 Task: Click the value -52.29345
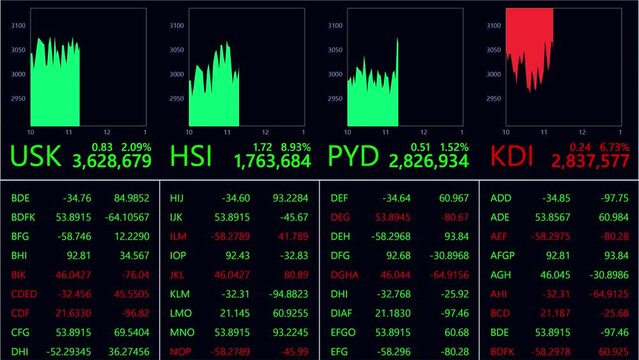pyautogui.click(x=68, y=351)
